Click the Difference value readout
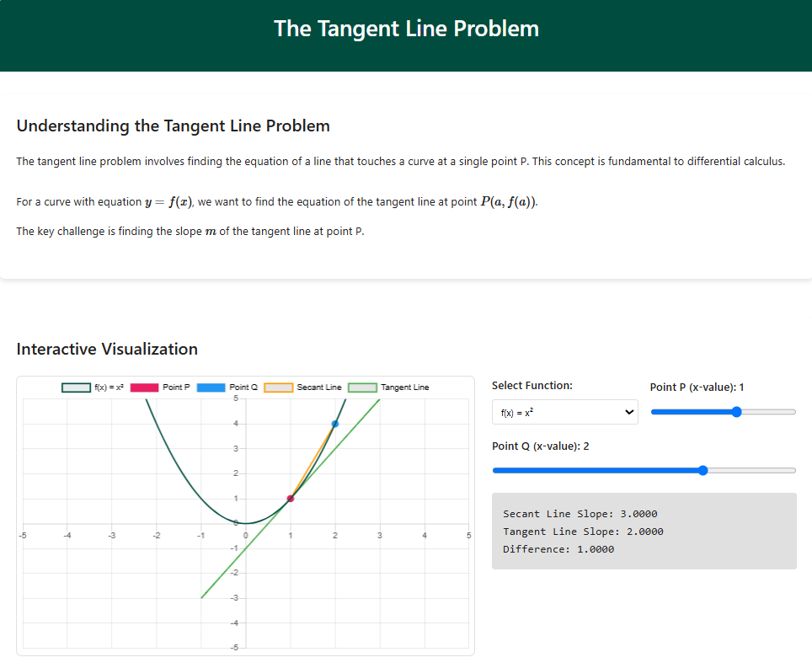 pyautogui.click(x=558, y=549)
